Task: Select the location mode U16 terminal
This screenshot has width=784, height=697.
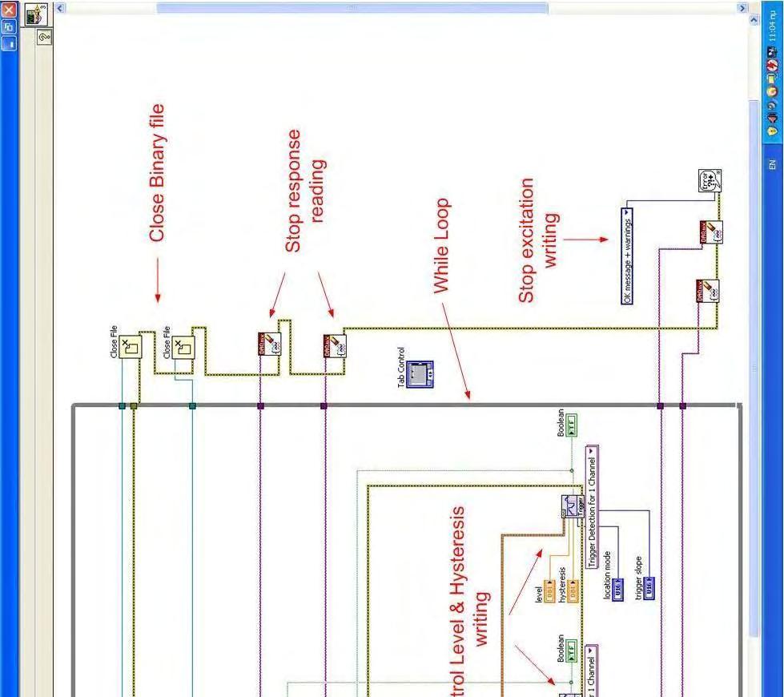Action: click(x=618, y=589)
